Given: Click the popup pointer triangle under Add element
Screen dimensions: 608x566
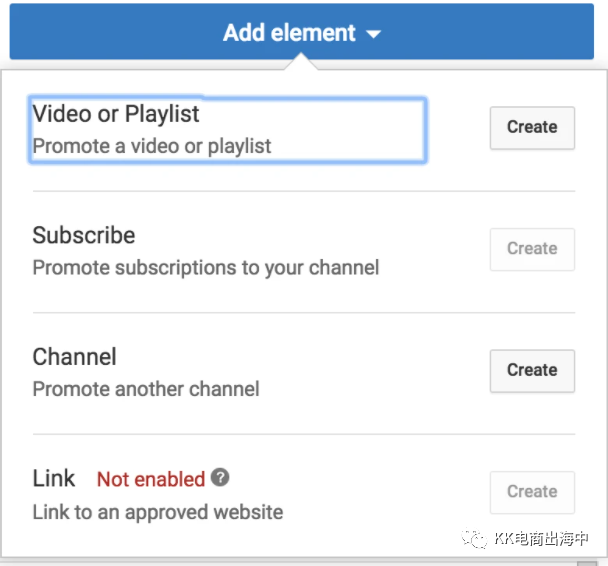Looking at the screenshot, I should [x=301, y=62].
